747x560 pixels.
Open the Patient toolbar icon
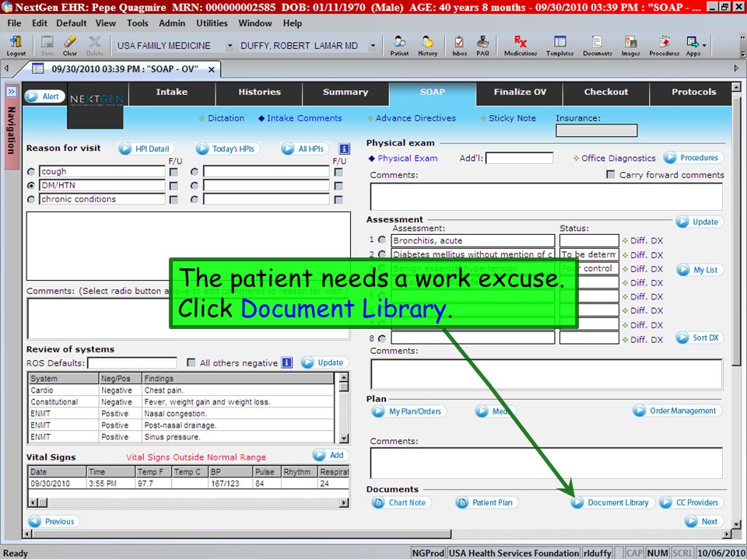tap(399, 46)
